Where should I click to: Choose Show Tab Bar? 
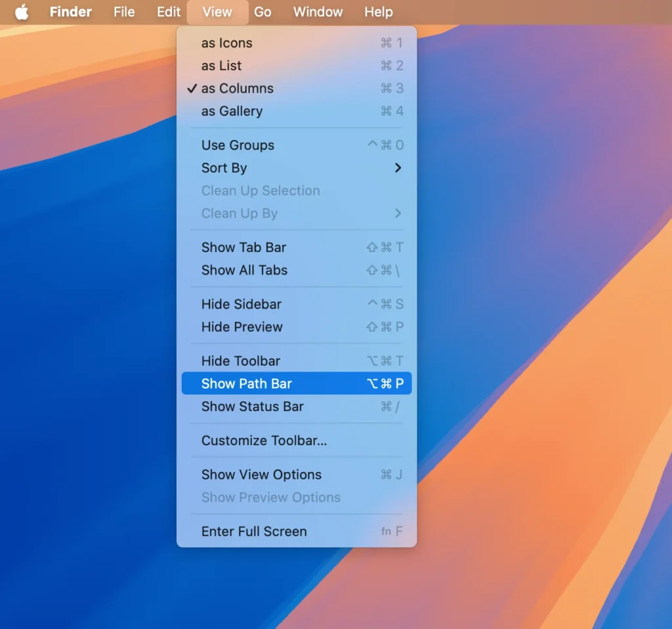tap(297, 248)
